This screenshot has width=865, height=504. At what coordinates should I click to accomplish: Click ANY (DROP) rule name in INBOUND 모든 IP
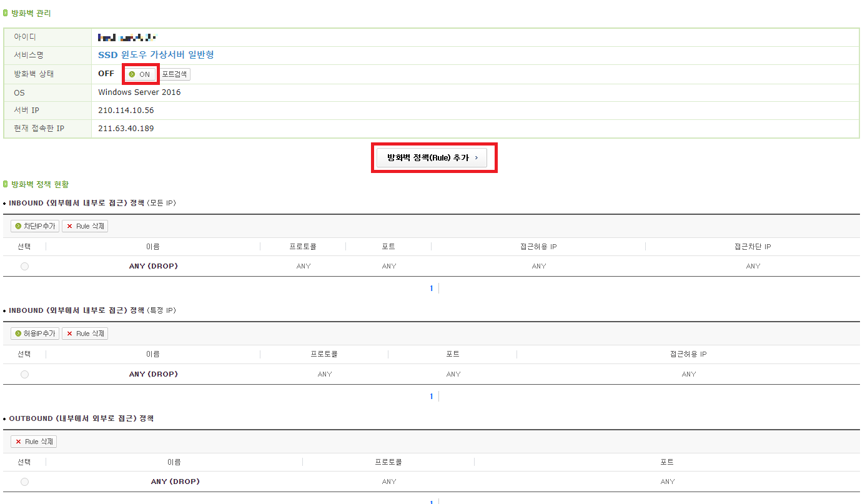pos(153,266)
